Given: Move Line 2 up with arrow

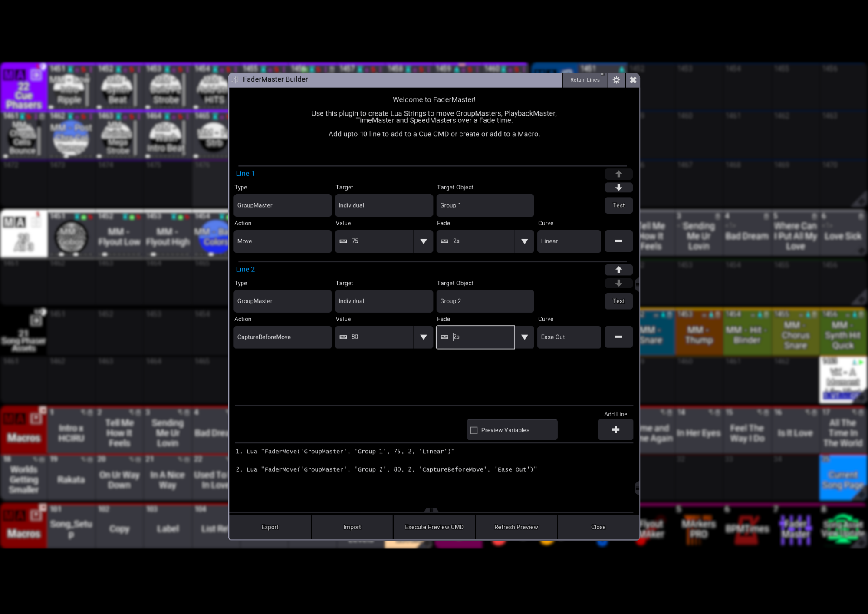Looking at the screenshot, I should tap(618, 270).
